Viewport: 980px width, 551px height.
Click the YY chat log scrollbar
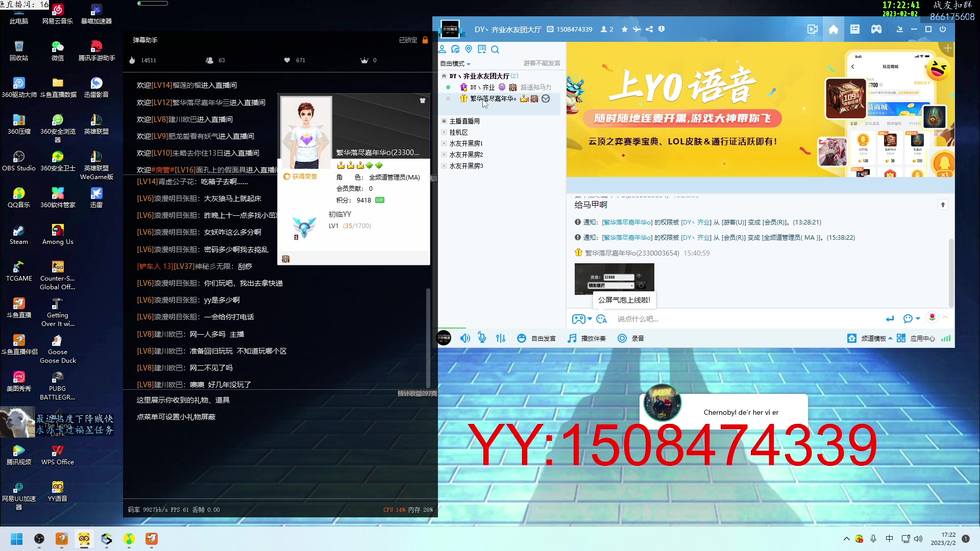click(951, 273)
